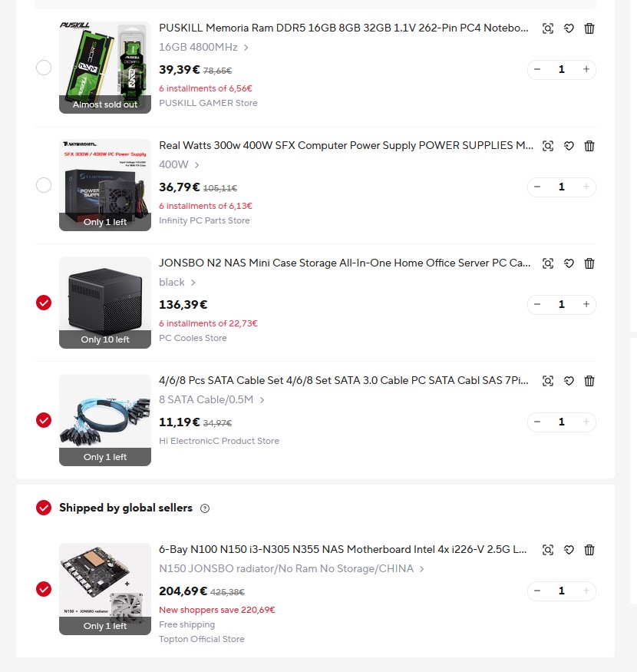Open the 8 SATA Cable/0.5M variant options
The width and height of the screenshot is (637, 672).
(x=212, y=399)
